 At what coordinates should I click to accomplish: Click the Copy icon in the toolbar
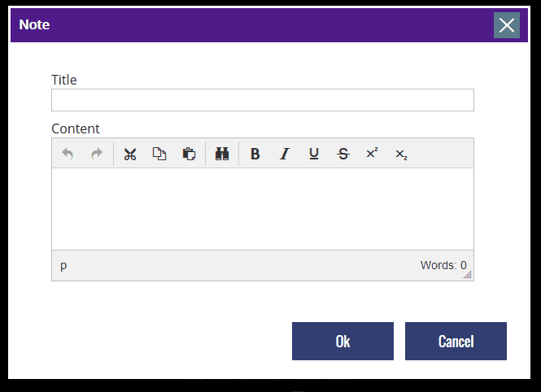159,154
